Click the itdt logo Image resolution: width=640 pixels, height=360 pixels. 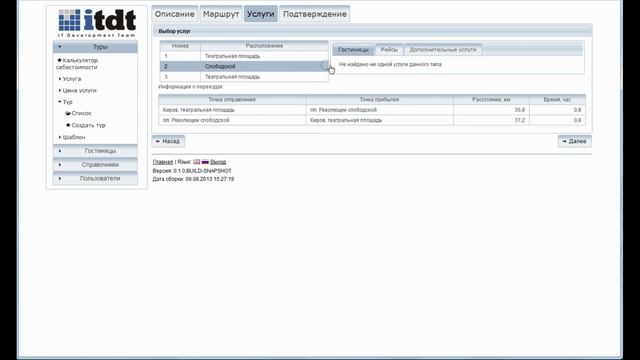click(x=97, y=23)
